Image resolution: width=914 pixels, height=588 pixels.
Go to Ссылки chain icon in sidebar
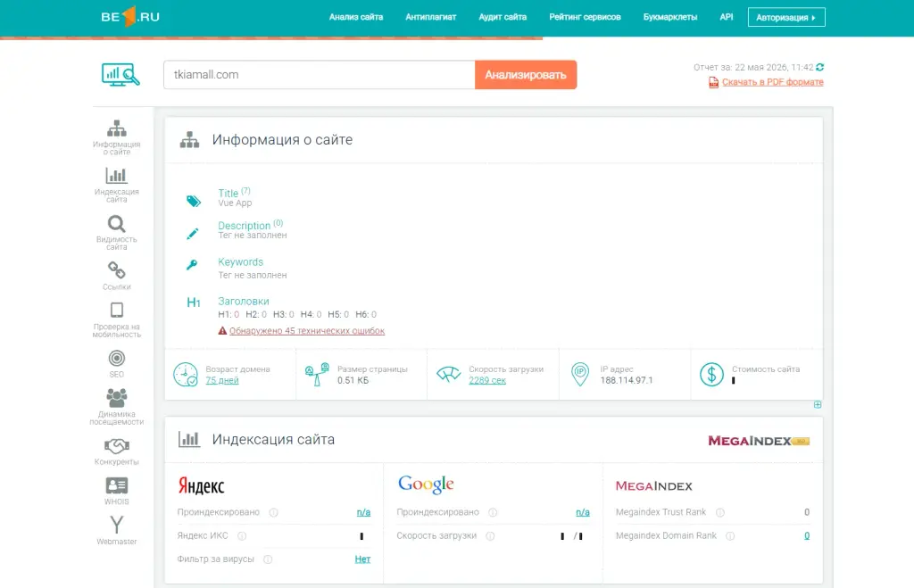coord(117,270)
